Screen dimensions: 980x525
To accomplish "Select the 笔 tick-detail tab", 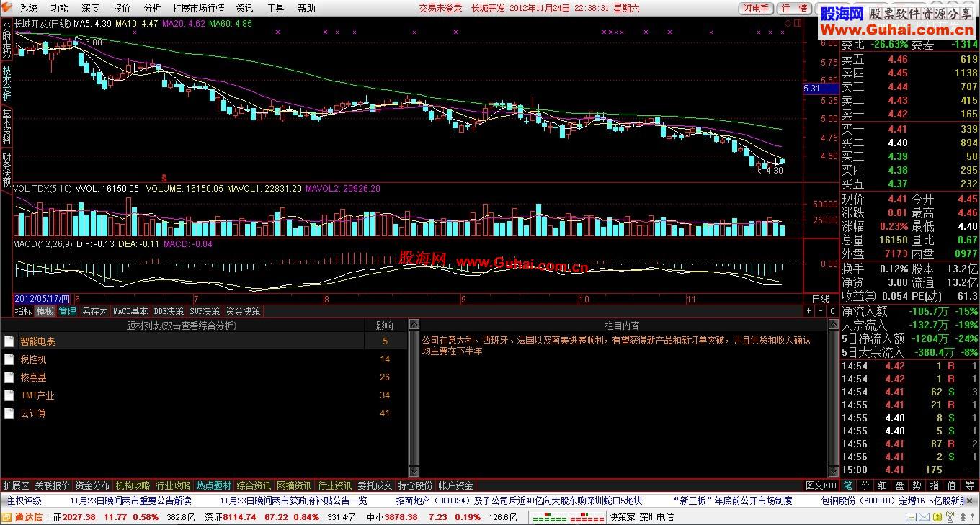I will (x=848, y=485).
